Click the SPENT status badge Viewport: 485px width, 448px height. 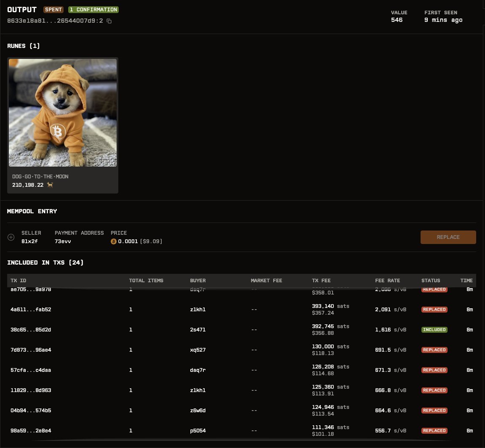[53, 10]
